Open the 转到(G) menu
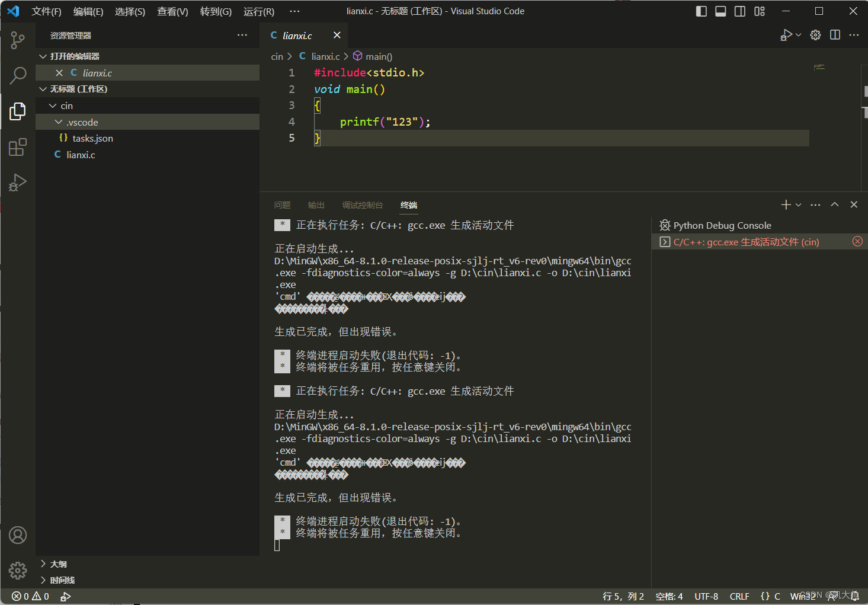The image size is (868, 605). pos(216,11)
